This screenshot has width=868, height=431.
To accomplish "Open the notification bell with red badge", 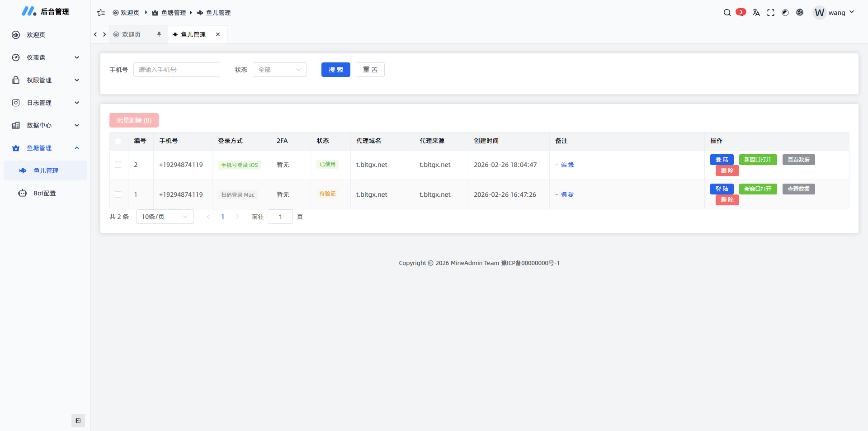I will click(741, 12).
